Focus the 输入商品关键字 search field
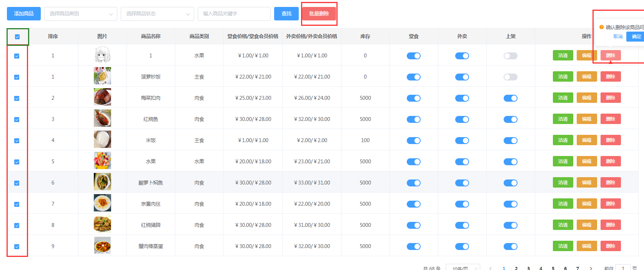Viewport: 644px width, 270px height. (x=234, y=14)
